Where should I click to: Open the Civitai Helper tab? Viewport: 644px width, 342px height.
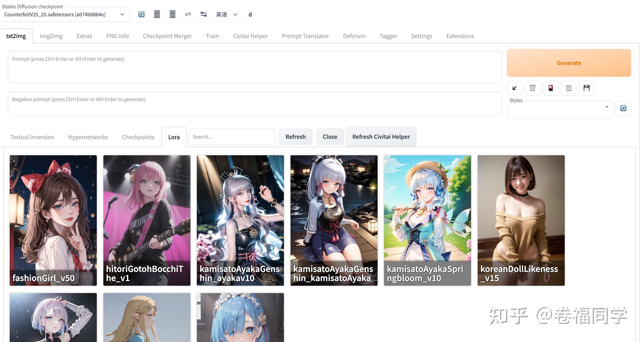pyautogui.click(x=250, y=36)
